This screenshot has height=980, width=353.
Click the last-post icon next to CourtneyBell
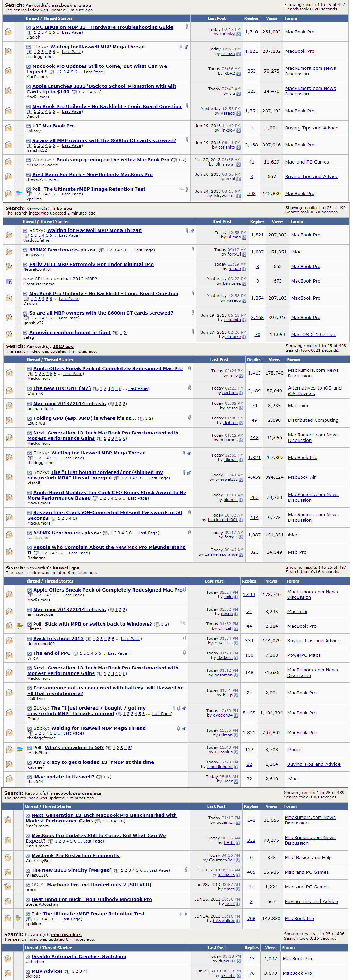(238, 860)
